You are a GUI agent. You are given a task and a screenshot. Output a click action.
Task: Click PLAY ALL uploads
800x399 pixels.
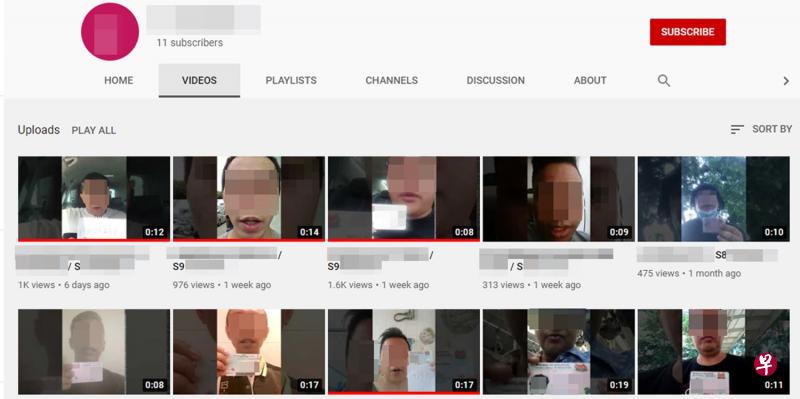[93, 131]
